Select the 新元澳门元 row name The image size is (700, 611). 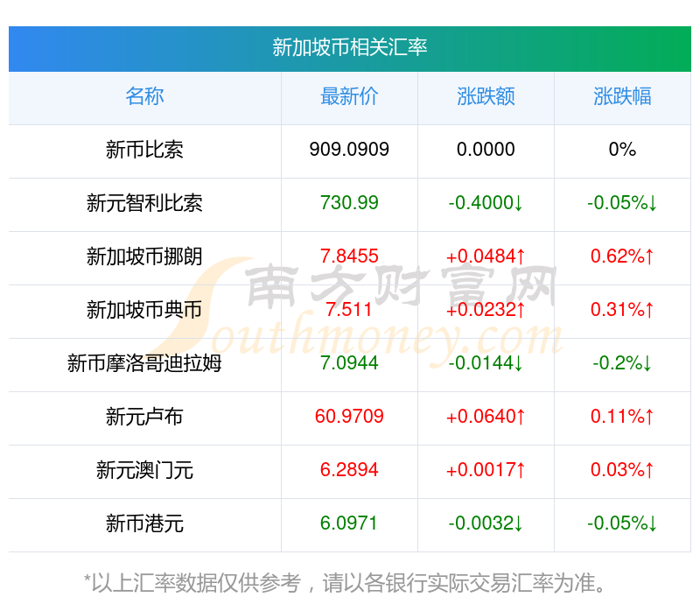tap(144, 470)
